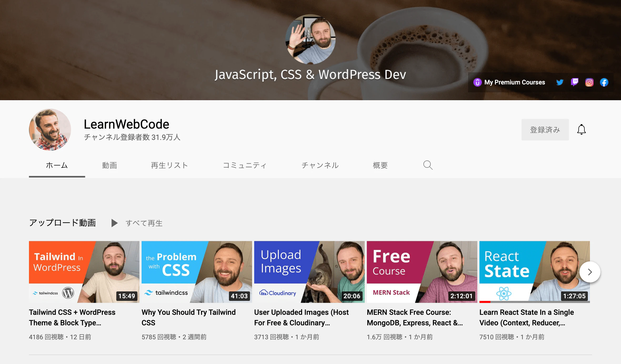Click the 1.6万 回視聴 view count text
This screenshot has width=621, height=364.
coord(384,337)
